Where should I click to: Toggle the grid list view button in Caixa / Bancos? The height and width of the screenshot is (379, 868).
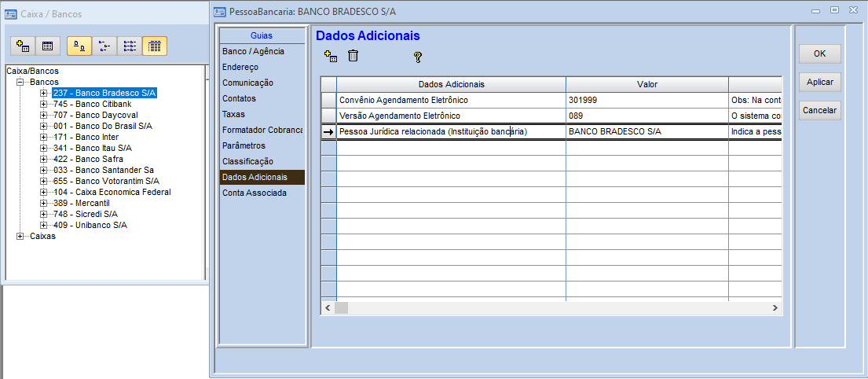tap(155, 46)
